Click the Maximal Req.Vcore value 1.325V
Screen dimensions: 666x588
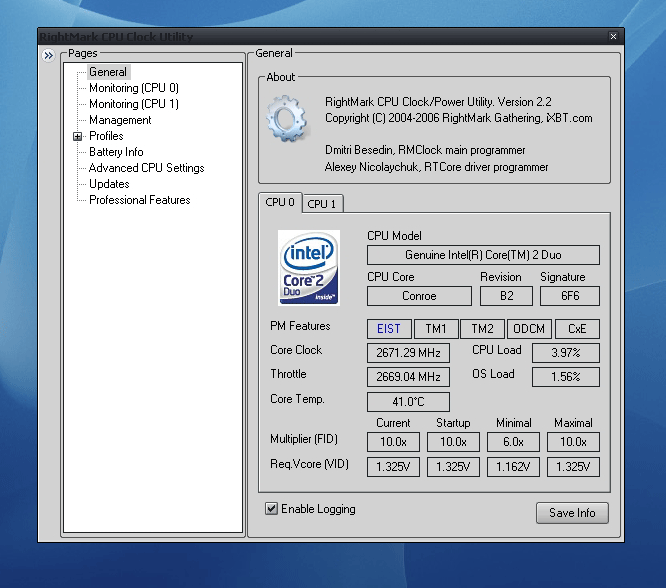[x=573, y=467]
